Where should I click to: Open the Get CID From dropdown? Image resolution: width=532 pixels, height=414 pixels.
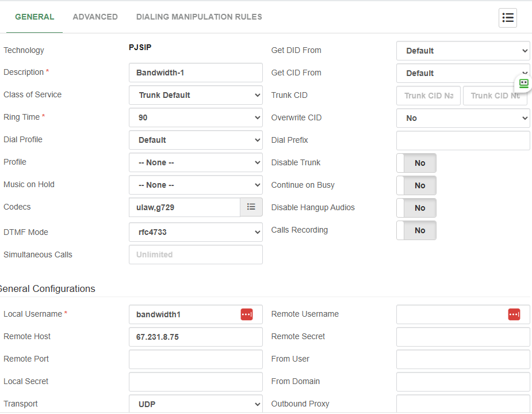click(x=463, y=73)
